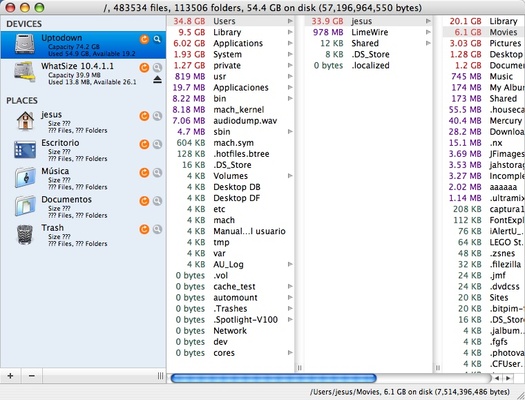Select the Network 0 bytes row

(x=230, y=330)
